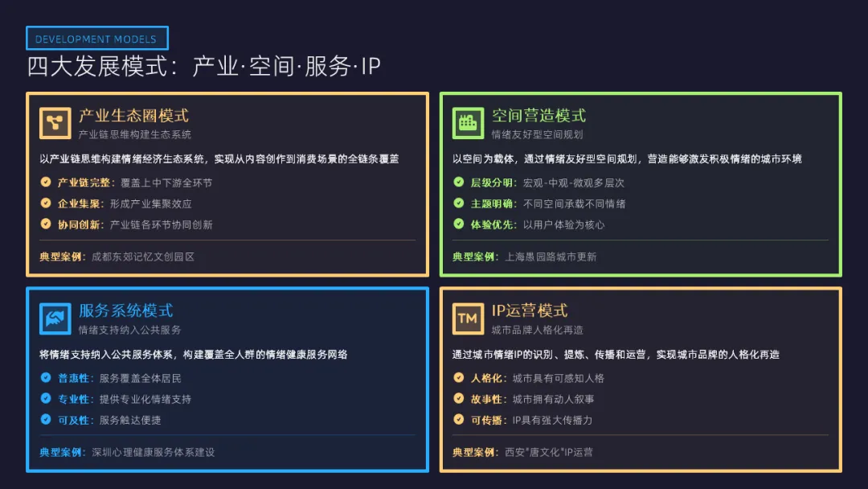Click the checkmark next to 协同创新
868x489 pixels.
46,224
